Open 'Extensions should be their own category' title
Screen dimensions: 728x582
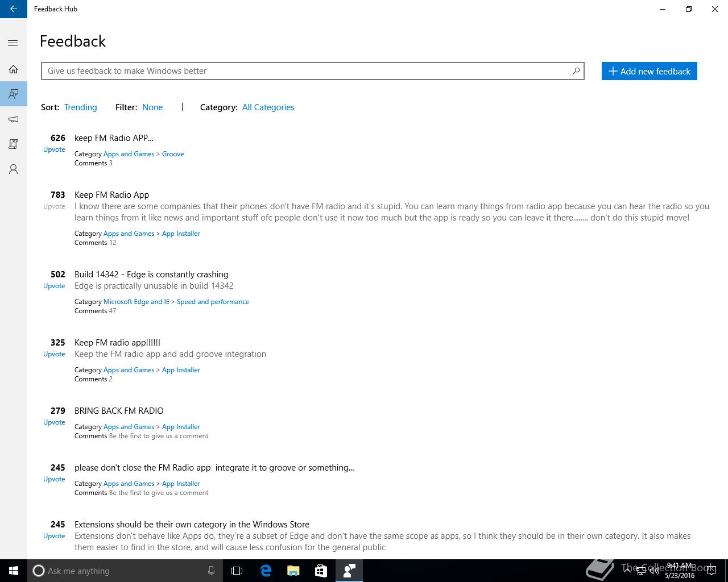point(192,525)
